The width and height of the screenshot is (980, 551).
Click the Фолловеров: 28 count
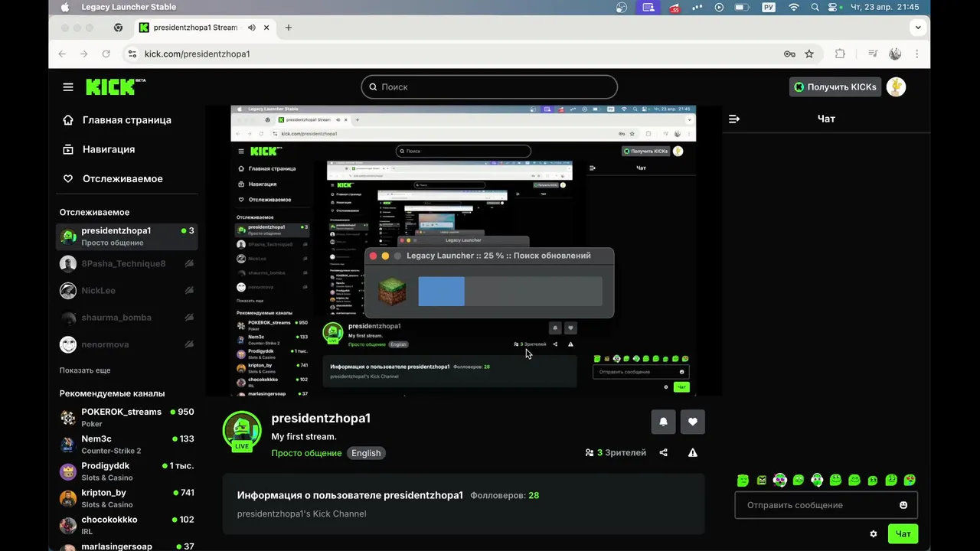click(505, 496)
